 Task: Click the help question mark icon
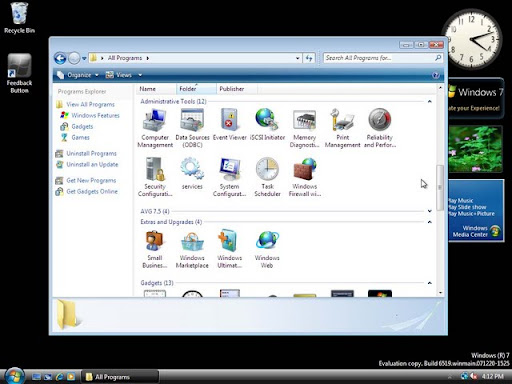point(436,75)
